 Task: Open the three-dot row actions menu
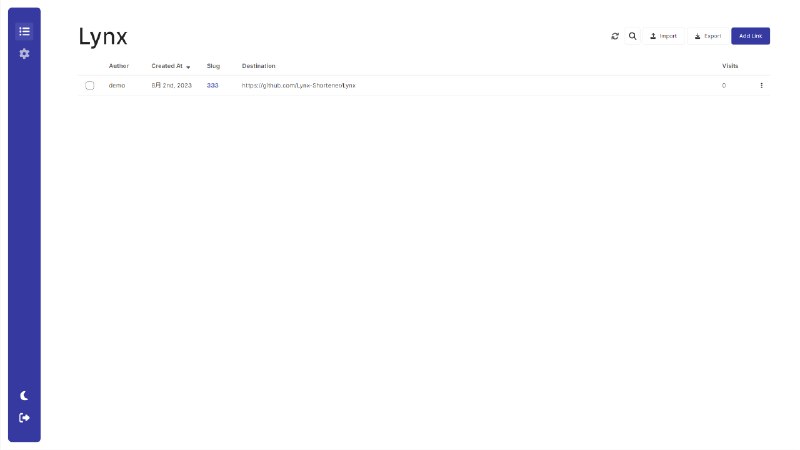tap(761, 86)
